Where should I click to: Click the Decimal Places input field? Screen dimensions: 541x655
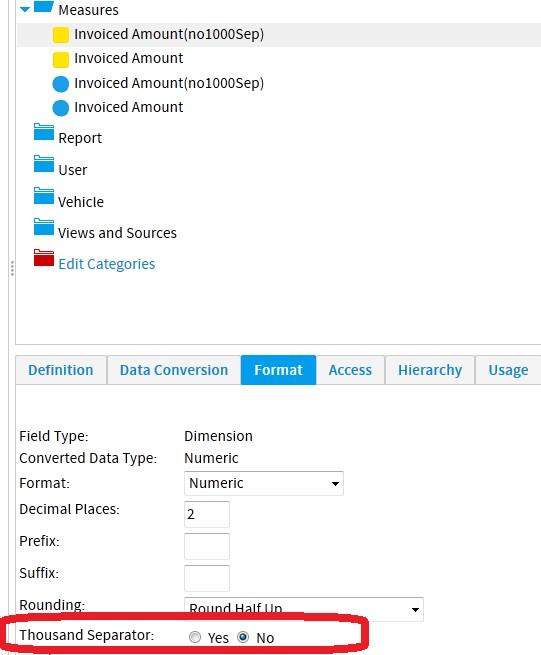[207, 514]
